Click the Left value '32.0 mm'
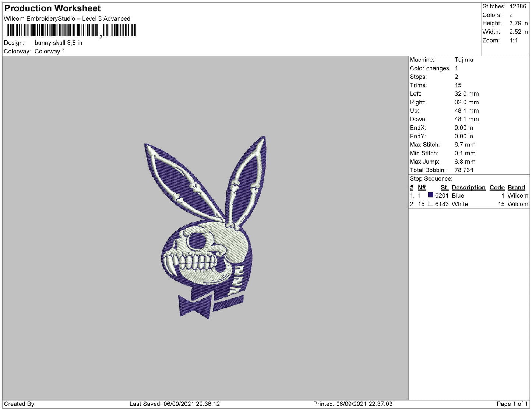 point(467,93)
